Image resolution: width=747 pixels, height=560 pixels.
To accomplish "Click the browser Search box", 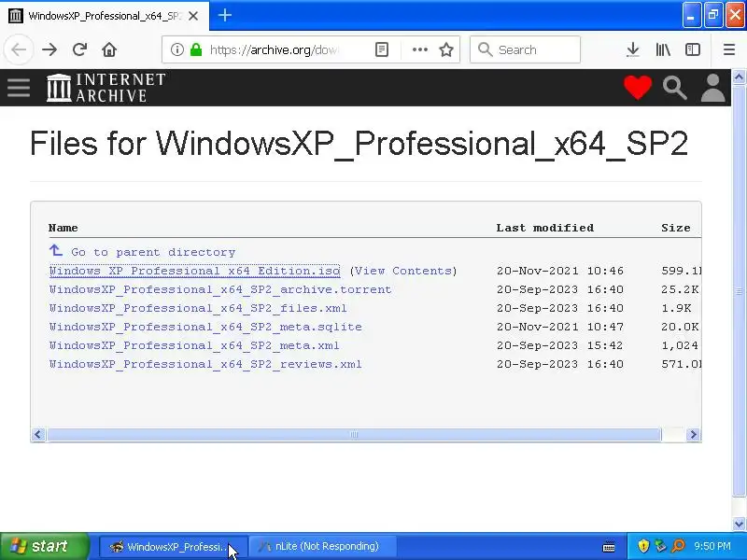I will pos(525,49).
